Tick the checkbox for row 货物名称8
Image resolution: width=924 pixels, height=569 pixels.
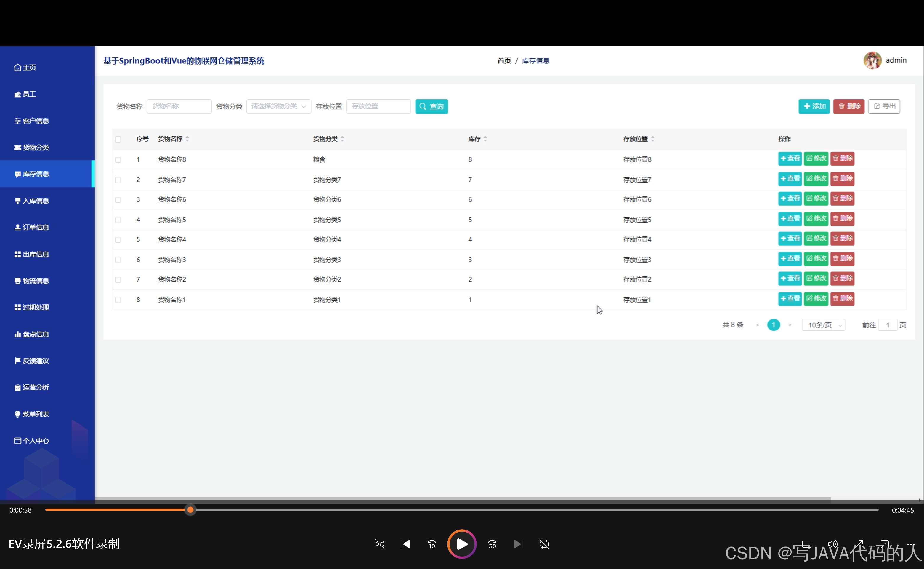pos(118,160)
